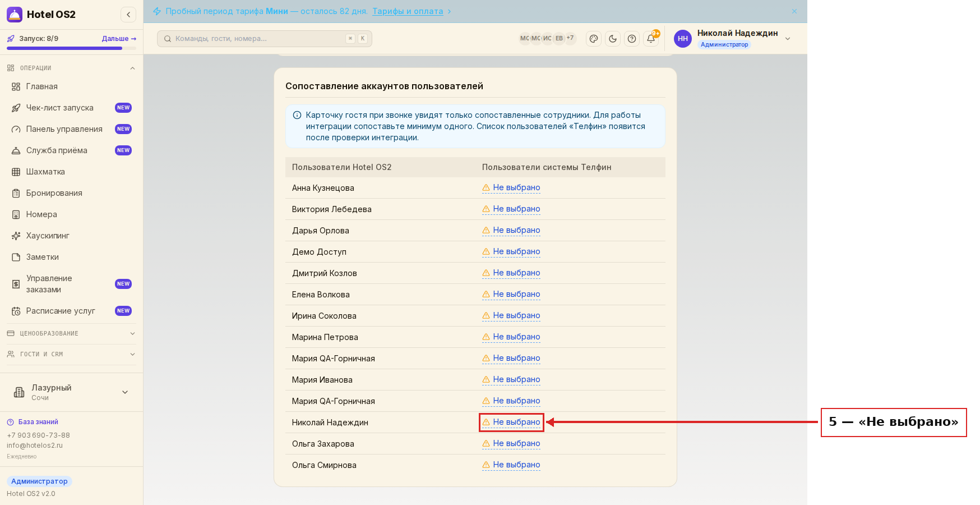Viewport: 980px width, 505px height.
Task: Click Не выбрано for Ольга Смирнова
Action: (x=511, y=465)
